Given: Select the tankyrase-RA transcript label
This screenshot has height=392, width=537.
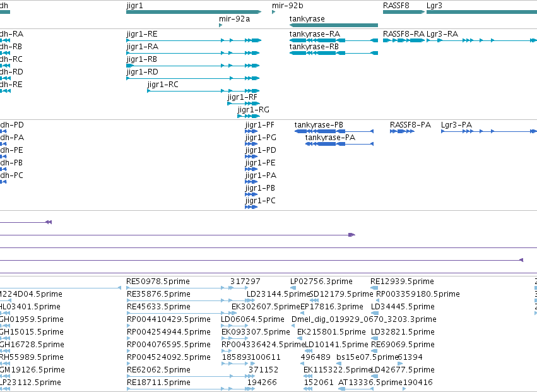Looking at the screenshot, I should 314,34.
